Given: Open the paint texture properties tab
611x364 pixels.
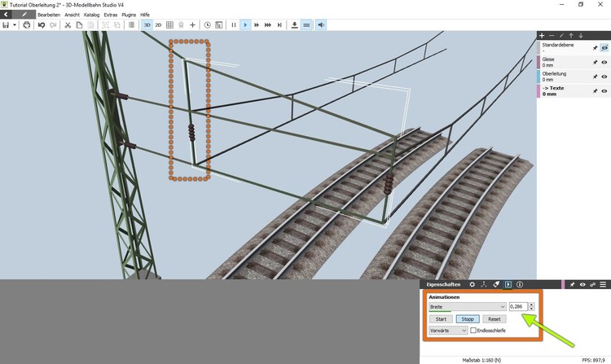Looking at the screenshot, I should tap(496, 284).
